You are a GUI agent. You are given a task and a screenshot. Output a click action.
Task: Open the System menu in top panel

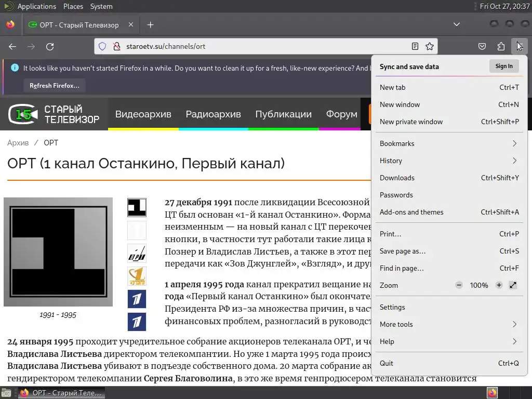(101, 6)
